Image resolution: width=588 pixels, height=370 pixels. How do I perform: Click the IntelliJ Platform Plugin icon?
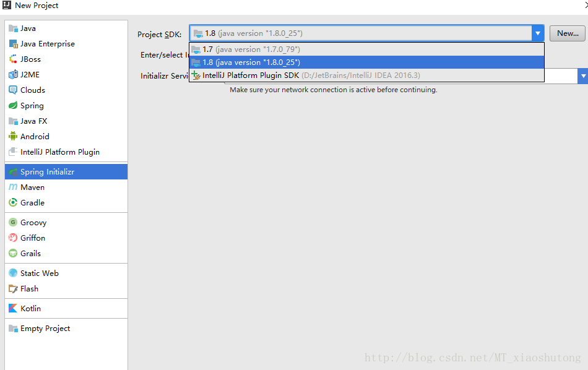tap(13, 152)
